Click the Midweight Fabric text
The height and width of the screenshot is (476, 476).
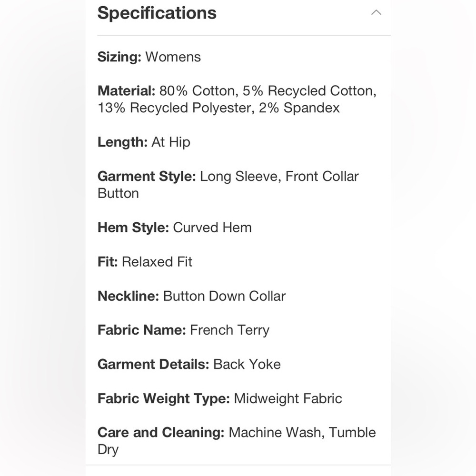point(288,398)
